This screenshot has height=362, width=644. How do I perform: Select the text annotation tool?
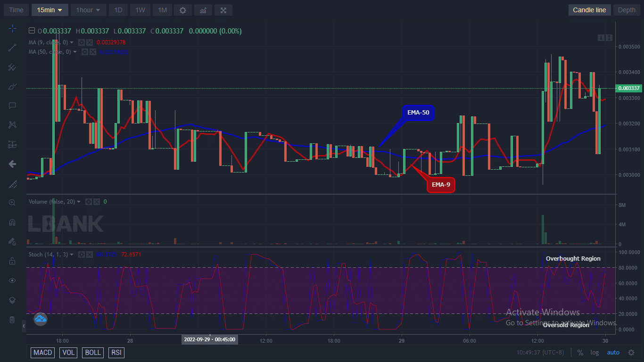pyautogui.click(x=12, y=106)
